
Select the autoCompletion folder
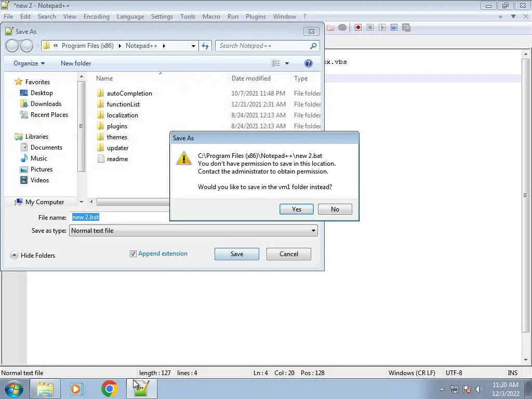(124, 94)
